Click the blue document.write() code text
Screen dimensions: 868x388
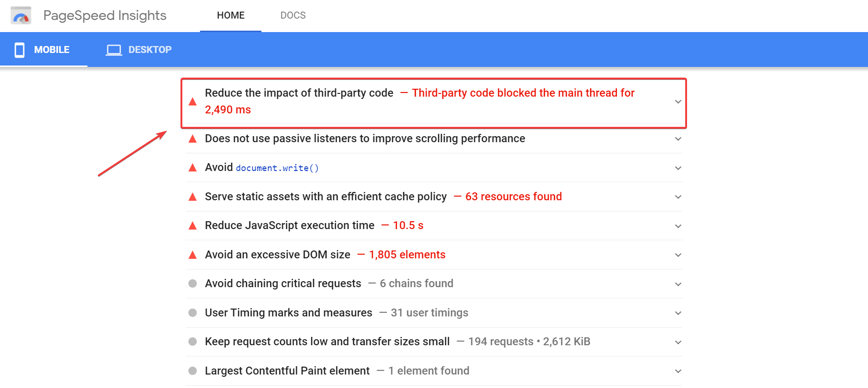(x=277, y=168)
